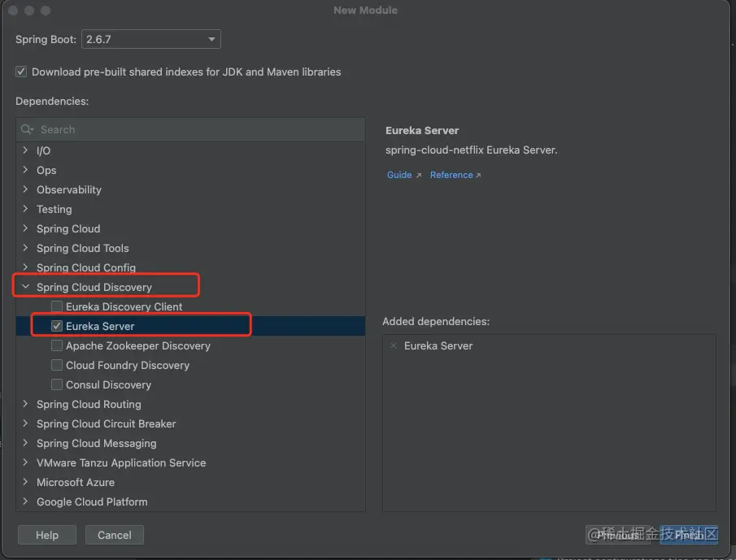Select the Consul Discovery label
Viewport: 736px width, 560px height.
[x=108, y=384]
